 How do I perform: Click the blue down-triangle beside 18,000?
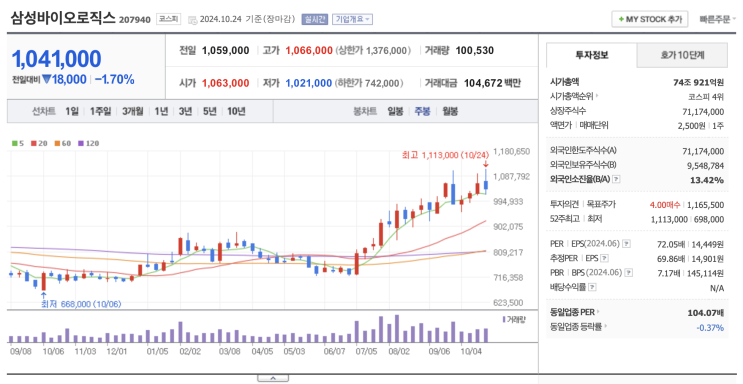(46, 79)
